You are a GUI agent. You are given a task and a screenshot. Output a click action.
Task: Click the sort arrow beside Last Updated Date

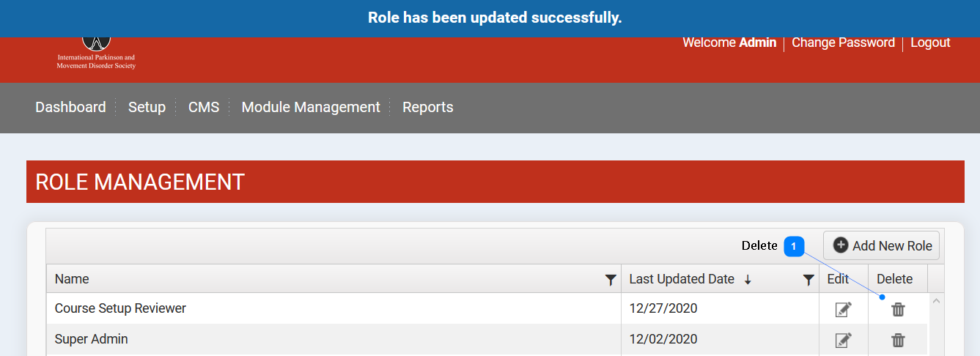[748, 279]
